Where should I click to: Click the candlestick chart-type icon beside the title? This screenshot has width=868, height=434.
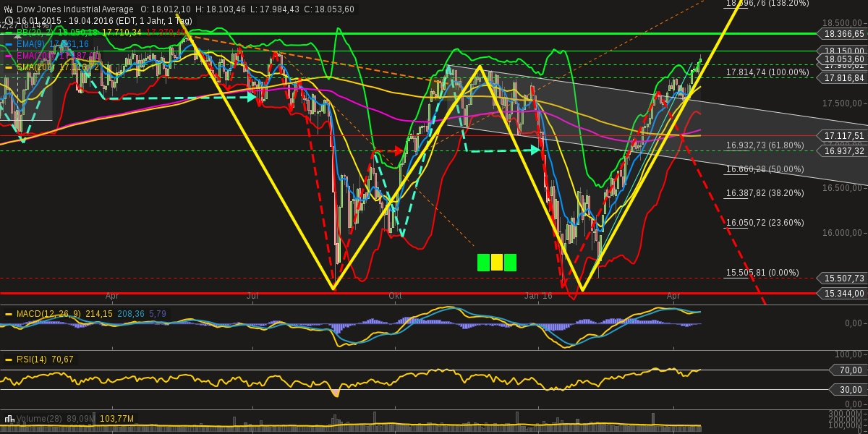coord(9,9)
